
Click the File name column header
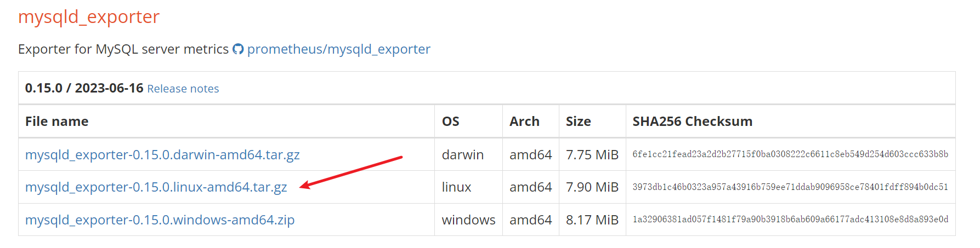[57, 122]
